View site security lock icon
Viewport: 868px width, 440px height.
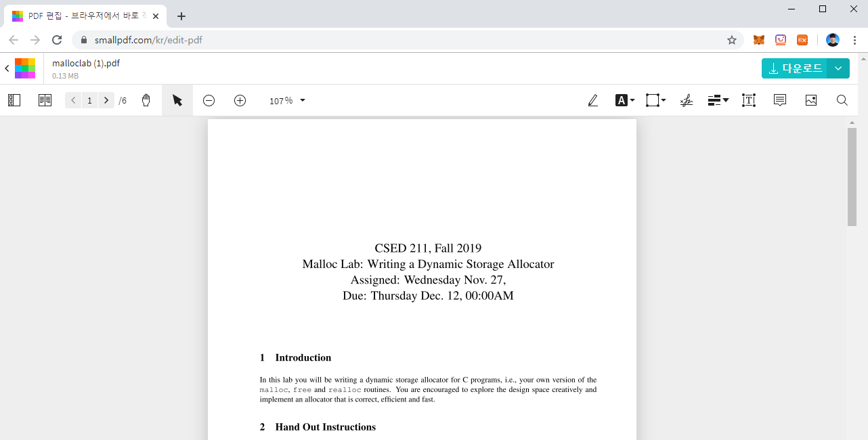tap(84, 40)
